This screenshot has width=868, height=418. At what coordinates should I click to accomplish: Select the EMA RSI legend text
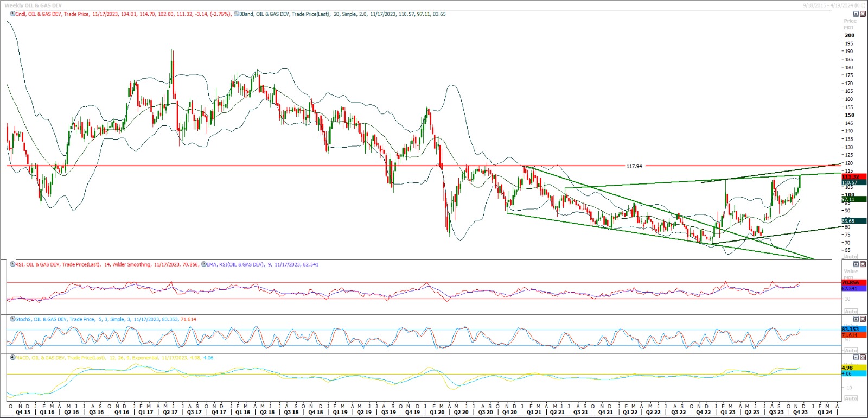(263, 264)
